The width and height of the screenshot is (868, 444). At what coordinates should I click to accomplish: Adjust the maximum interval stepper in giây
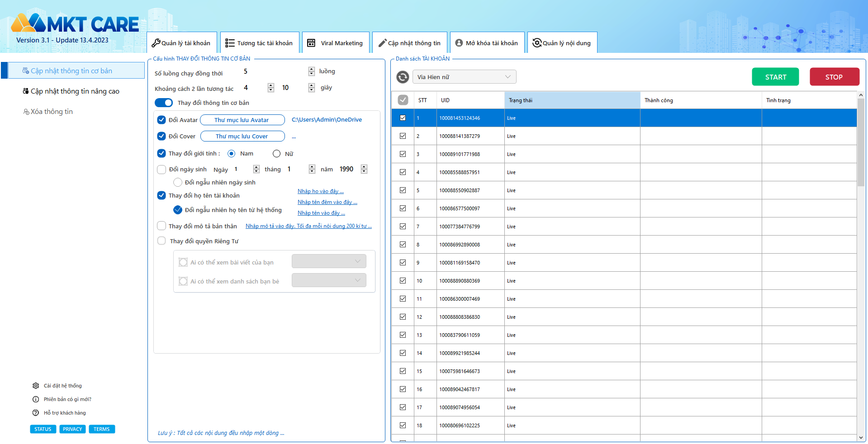(x=312, y=88)
